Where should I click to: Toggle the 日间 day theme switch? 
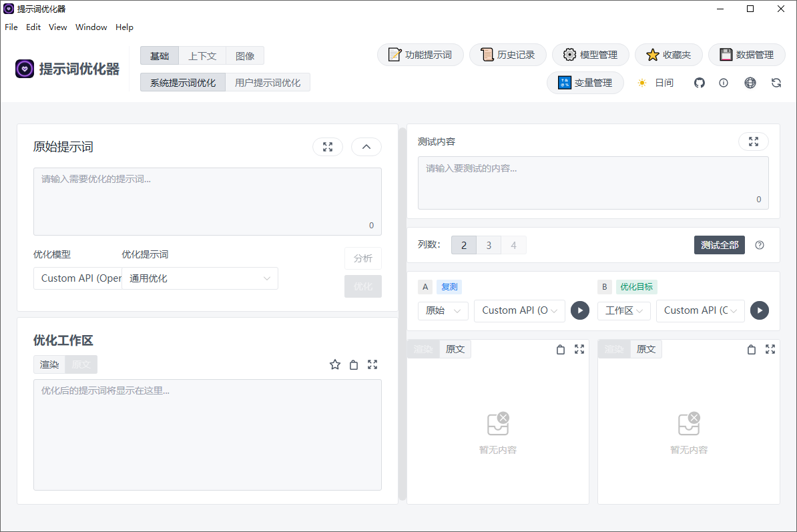[x=655, y=83]
